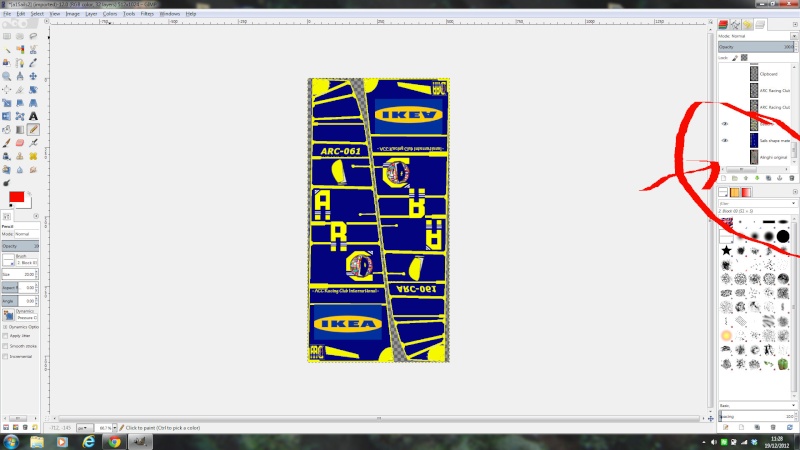Click the new layer icon
This screenshot has width=800, height=450.
pyautogui.click(x=723, y=178)
